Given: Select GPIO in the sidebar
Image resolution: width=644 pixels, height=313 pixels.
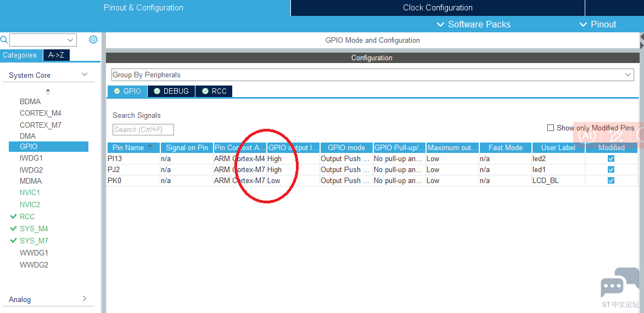Looking at the screenshot, I should (48, 146).
